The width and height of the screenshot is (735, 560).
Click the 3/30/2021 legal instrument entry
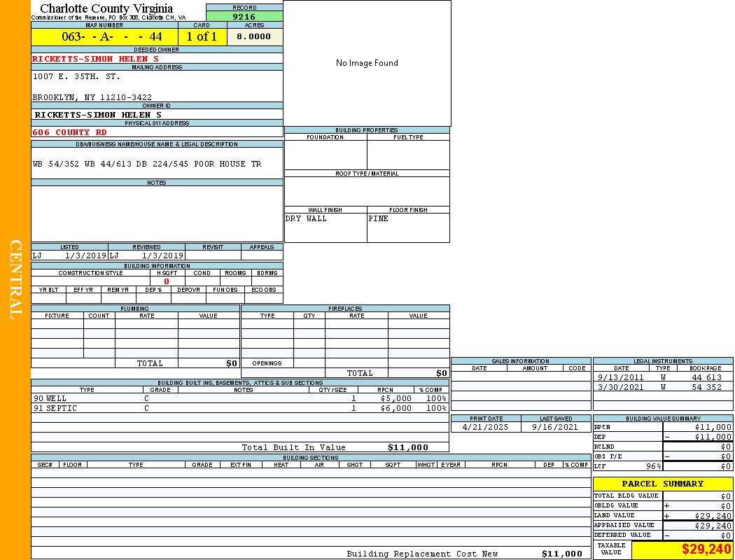click(620, 387)
